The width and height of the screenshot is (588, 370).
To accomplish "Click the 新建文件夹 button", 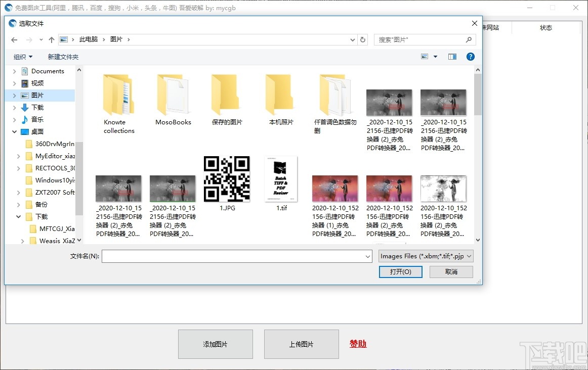I will (63, 57).
